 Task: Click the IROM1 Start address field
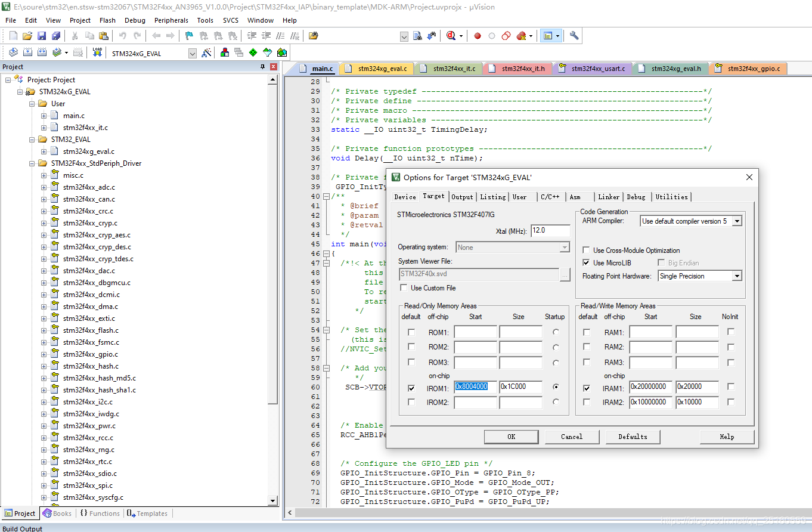coord(475,387)
